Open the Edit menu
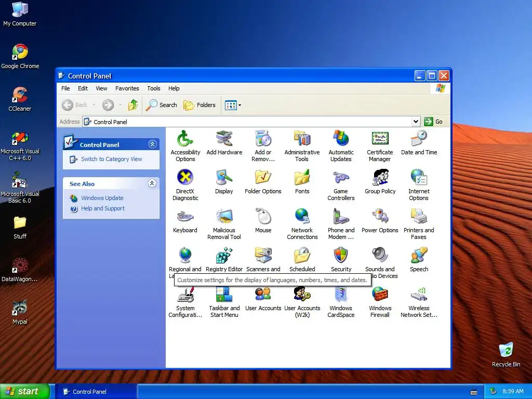Screen dimensions: 532x399 (x=83, y=88)
